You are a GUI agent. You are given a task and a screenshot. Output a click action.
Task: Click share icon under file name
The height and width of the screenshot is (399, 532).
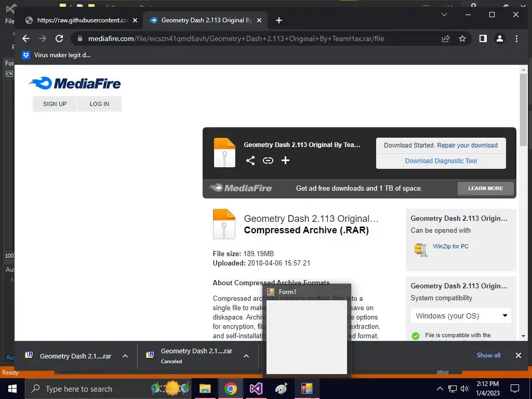point(250,161)
